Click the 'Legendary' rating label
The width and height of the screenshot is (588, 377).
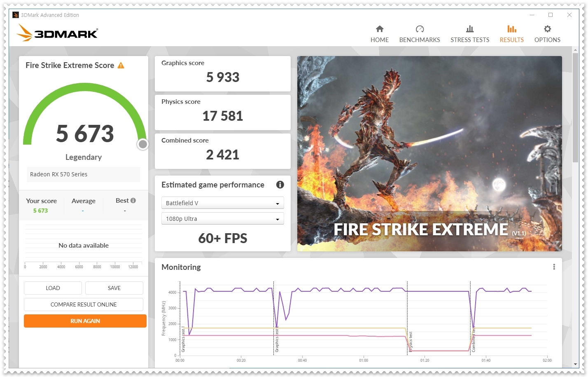[84, 157]
